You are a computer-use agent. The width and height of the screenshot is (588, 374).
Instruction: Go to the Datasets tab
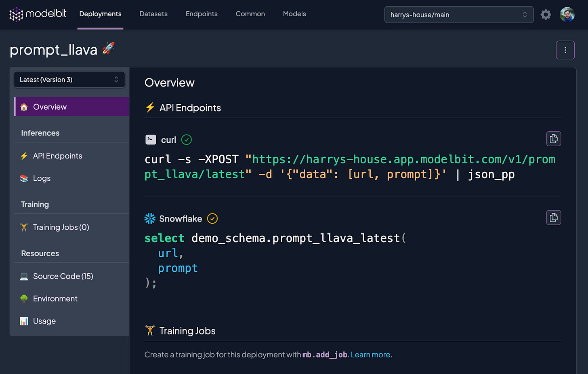click(x=153, y=14)
